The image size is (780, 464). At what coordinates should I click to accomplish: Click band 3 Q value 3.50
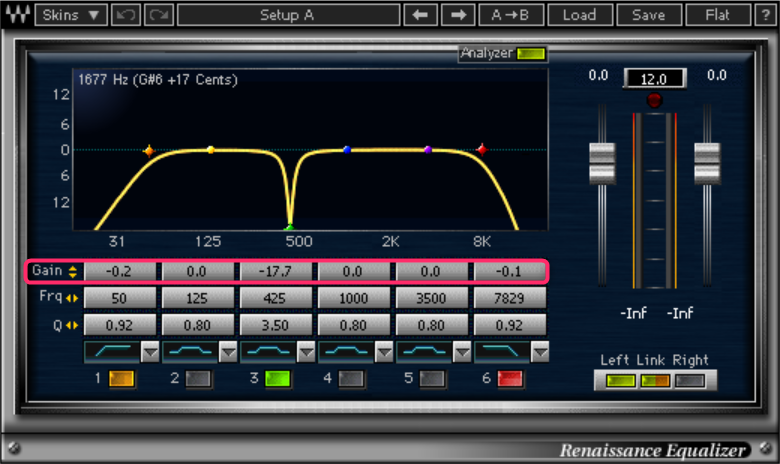point(276,326)
